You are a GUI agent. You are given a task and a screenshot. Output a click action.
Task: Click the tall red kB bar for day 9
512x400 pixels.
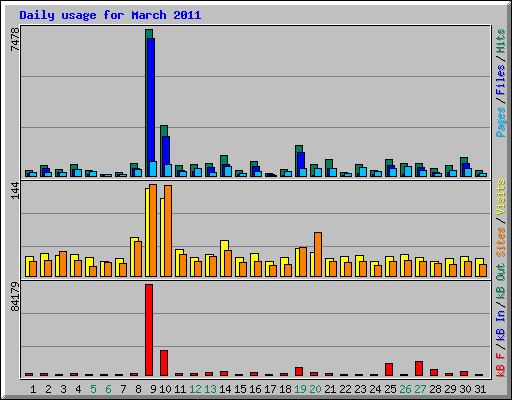[149, 330]
